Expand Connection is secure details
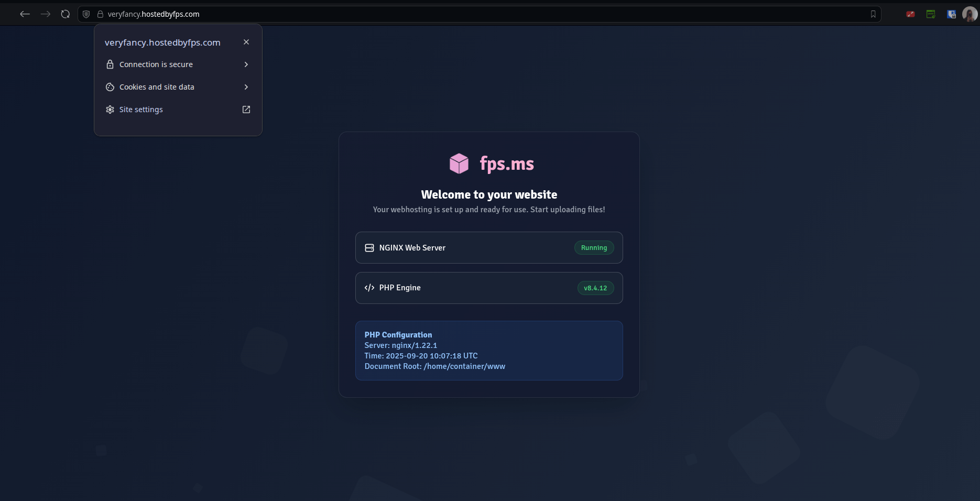The width and height of the screenshot is (980, 501). [x=246, y=64]
